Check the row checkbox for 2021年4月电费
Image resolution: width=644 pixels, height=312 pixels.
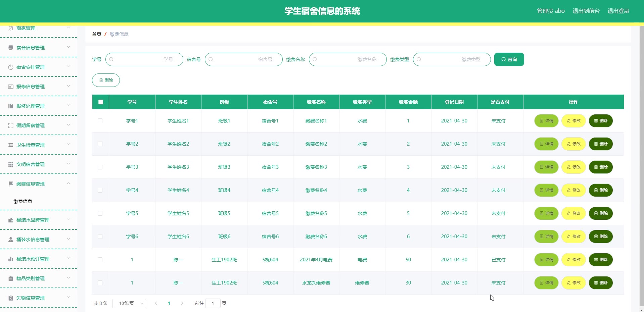(100, 260)
